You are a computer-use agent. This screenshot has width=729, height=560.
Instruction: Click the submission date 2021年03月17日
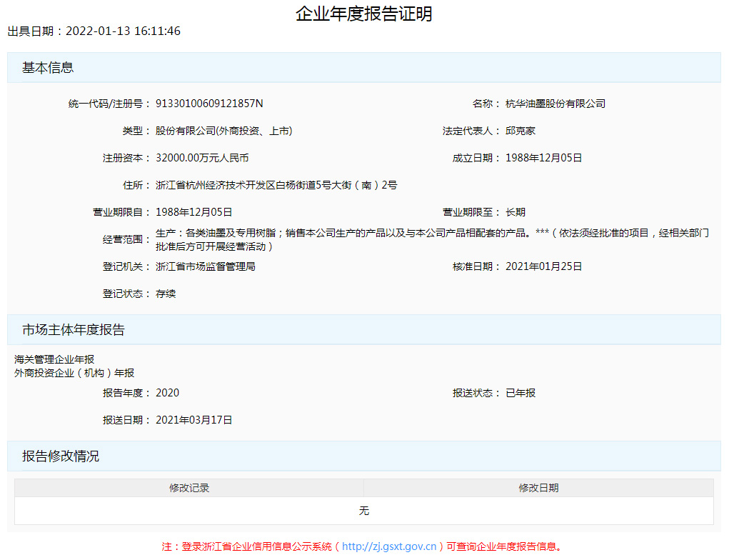[x=193, y=420]
